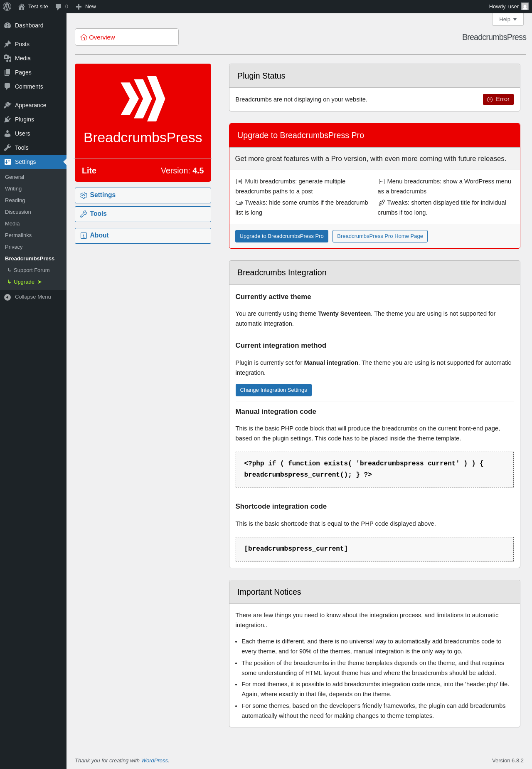Select the Overview tab
Screen dimensions: 532x769
127,37
